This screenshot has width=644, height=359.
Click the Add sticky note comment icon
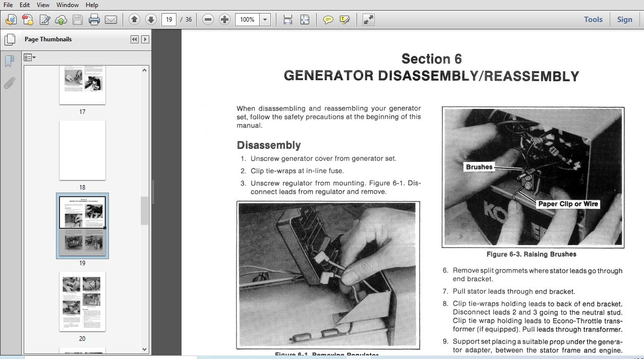pyautogui.click(x=328, y=20)
